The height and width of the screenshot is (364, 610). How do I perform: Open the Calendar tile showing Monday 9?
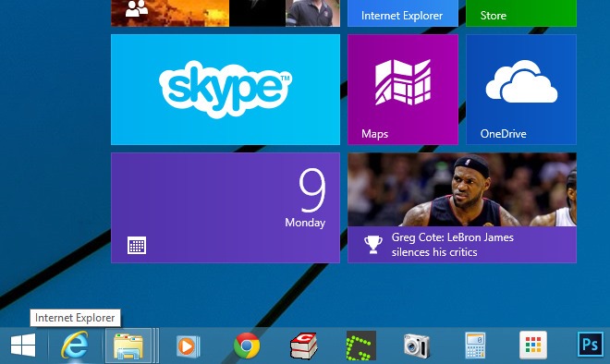pos(226,208)
